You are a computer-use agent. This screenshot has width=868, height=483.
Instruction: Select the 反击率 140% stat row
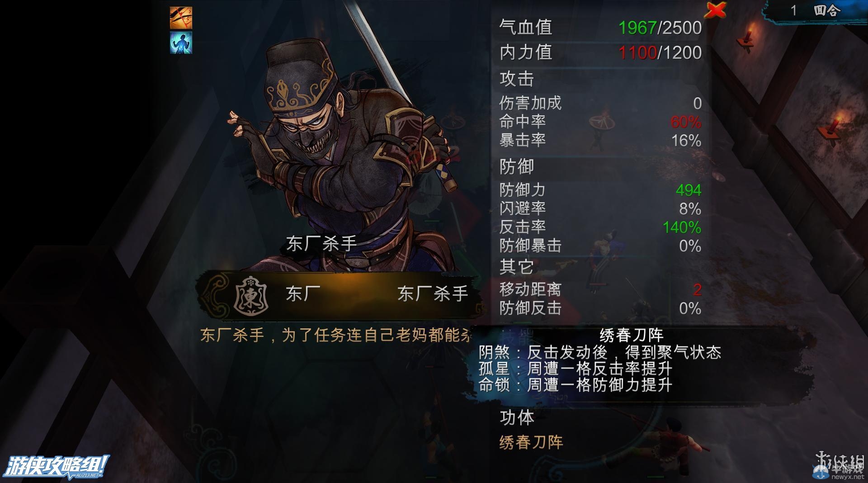pos(600,227)
